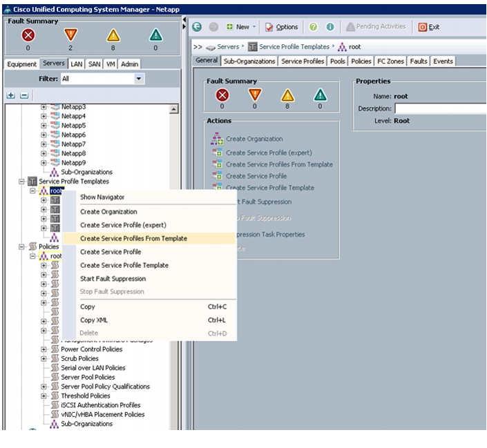This screenshot has width=487, height=448.
Task: Select vNIC/vHBA Placement Policies
Action: coord(103,414)
